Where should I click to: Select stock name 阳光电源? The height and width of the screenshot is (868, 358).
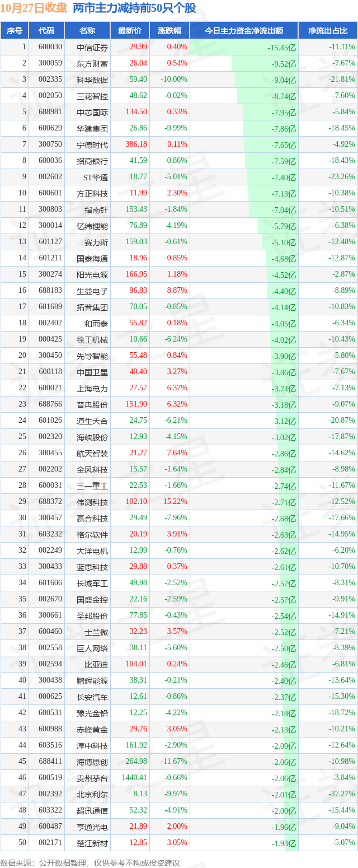click(92, 274)
